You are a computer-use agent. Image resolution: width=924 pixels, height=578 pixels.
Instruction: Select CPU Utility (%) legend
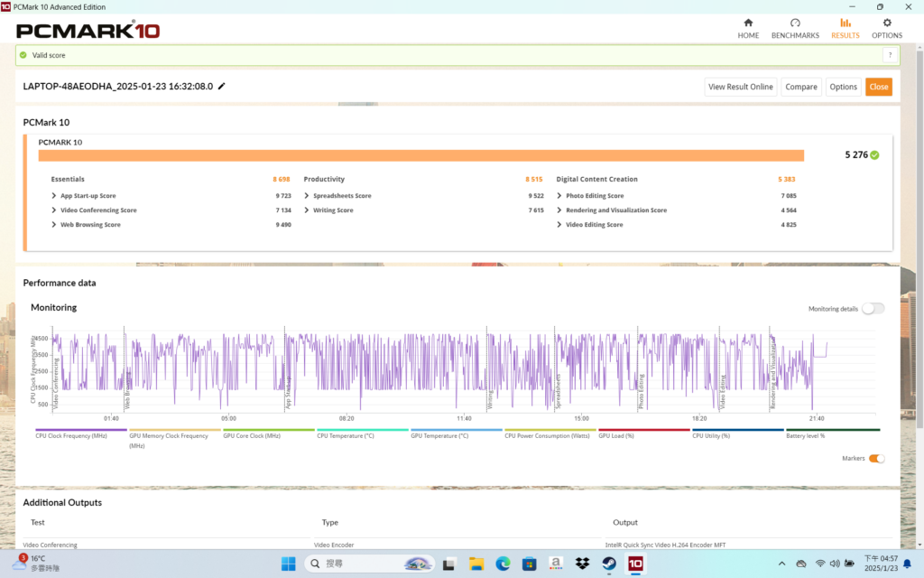[738, 433]
